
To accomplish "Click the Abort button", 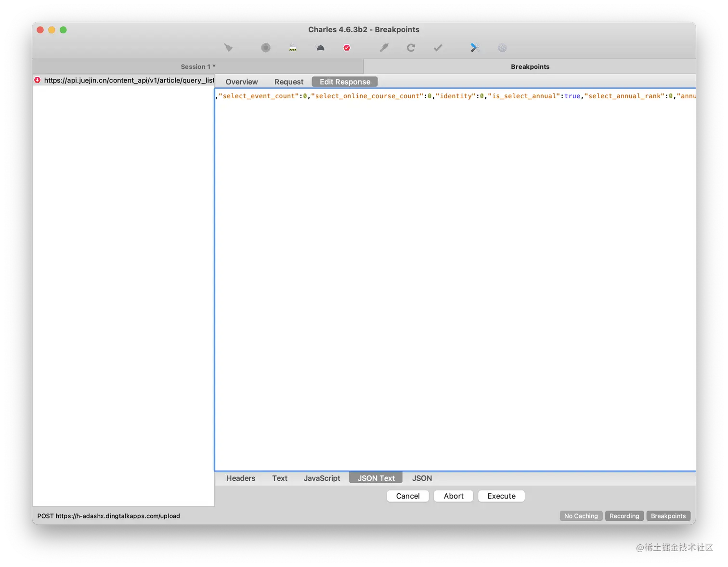I will 454,496.
